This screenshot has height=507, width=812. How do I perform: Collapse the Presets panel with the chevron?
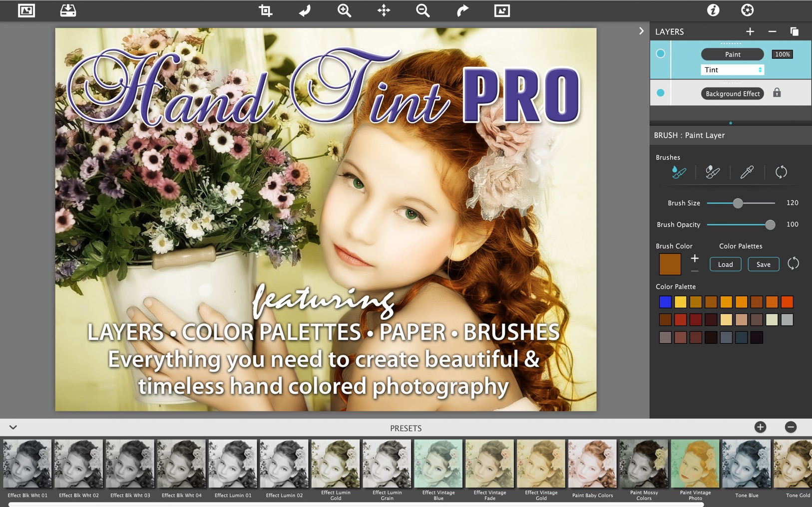[x=12, y=428]
